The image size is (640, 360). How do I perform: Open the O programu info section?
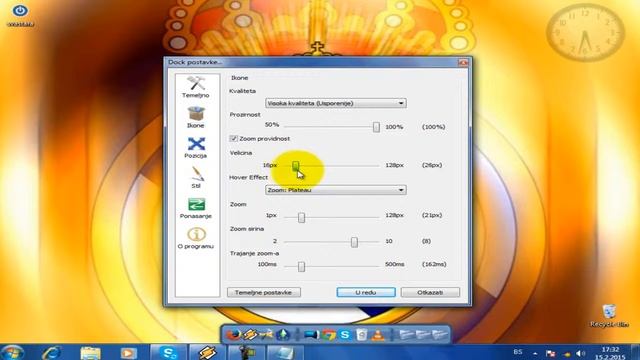196,238
